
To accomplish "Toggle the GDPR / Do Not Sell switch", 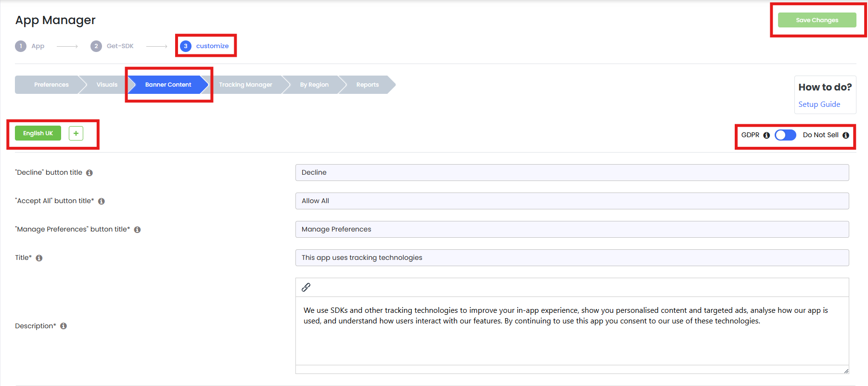I will [785, 135].
